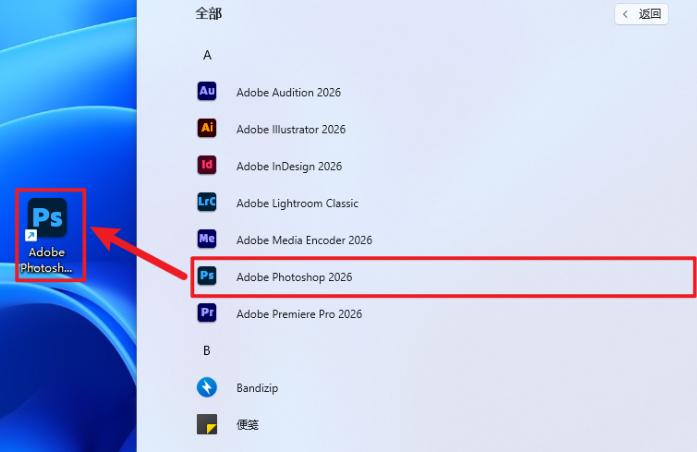Click the 全部 heading at the top
The image size is (697, 452).
click(x=209, y=14)
